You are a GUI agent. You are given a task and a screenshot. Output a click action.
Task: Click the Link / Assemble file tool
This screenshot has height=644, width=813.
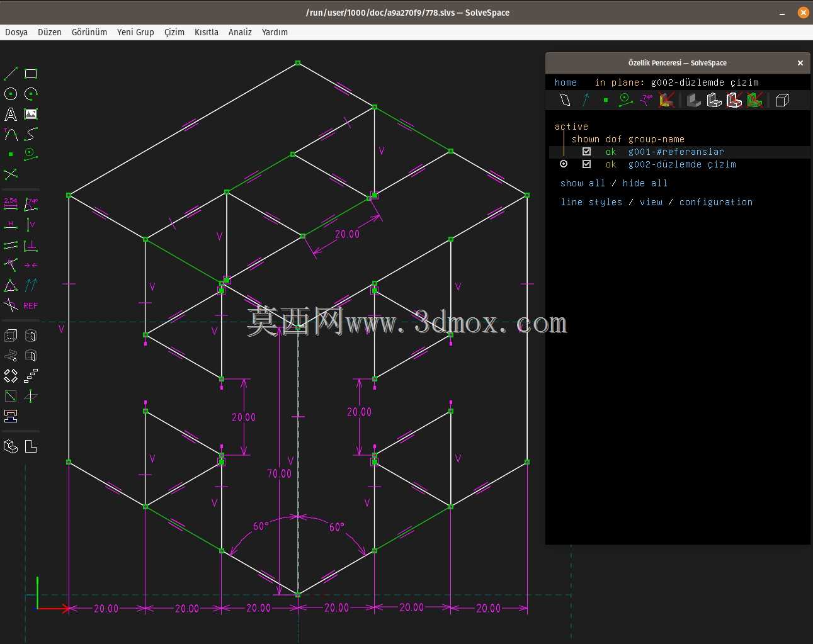click(11, 416)
